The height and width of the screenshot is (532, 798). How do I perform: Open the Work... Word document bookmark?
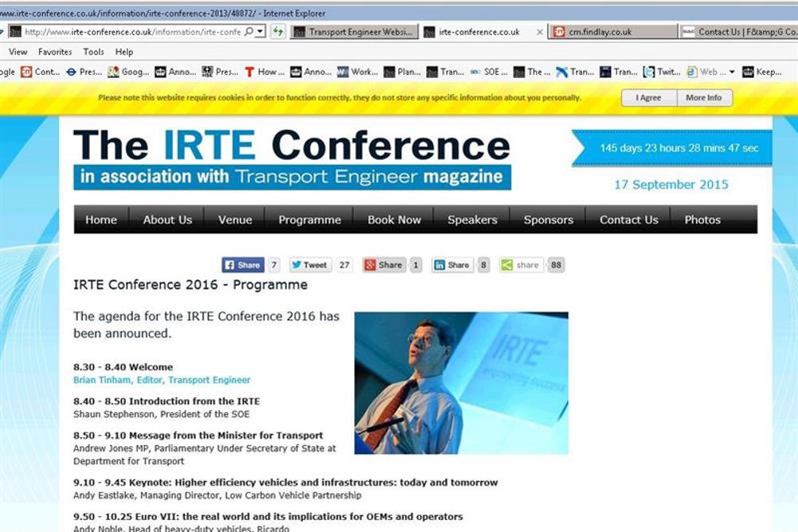click(x=358, y=72)
